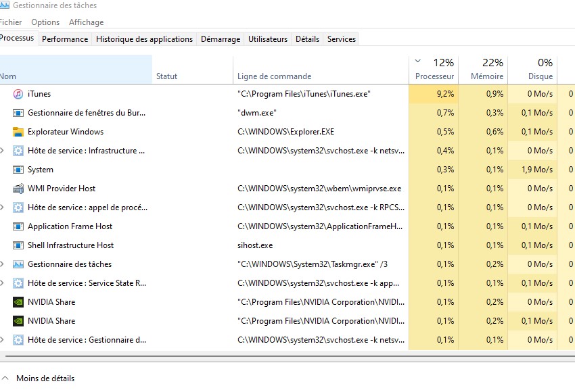Click gear icon of Hôte de service : Service State R...
This screenshot has height=392, width=575.
[x=18, y=283]
